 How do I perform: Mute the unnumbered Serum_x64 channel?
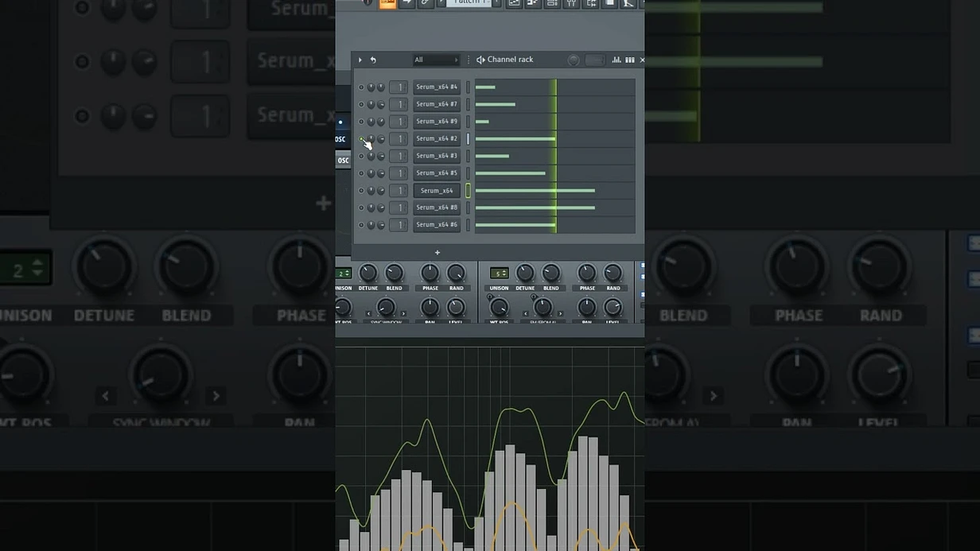click(x=361, y=191)
